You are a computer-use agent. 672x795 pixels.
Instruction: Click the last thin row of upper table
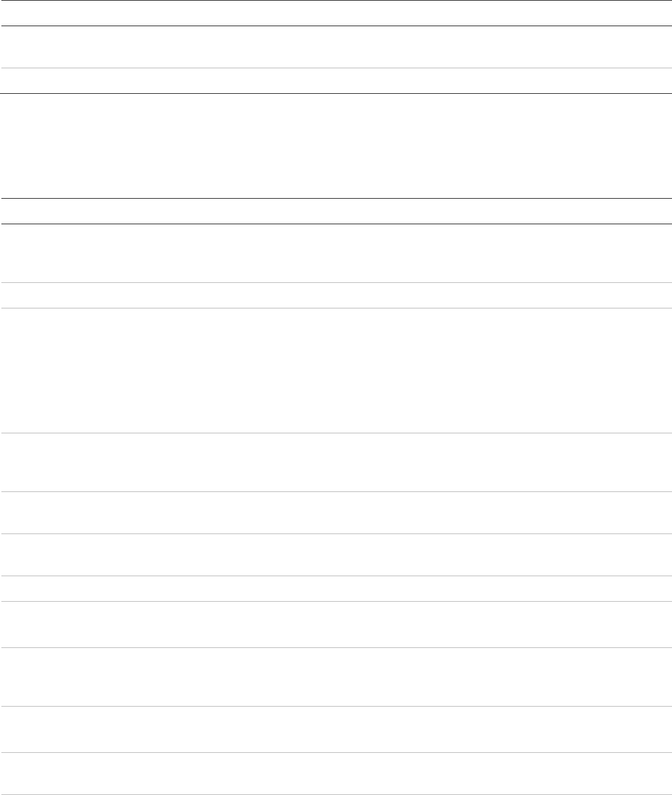click(336, 81)
